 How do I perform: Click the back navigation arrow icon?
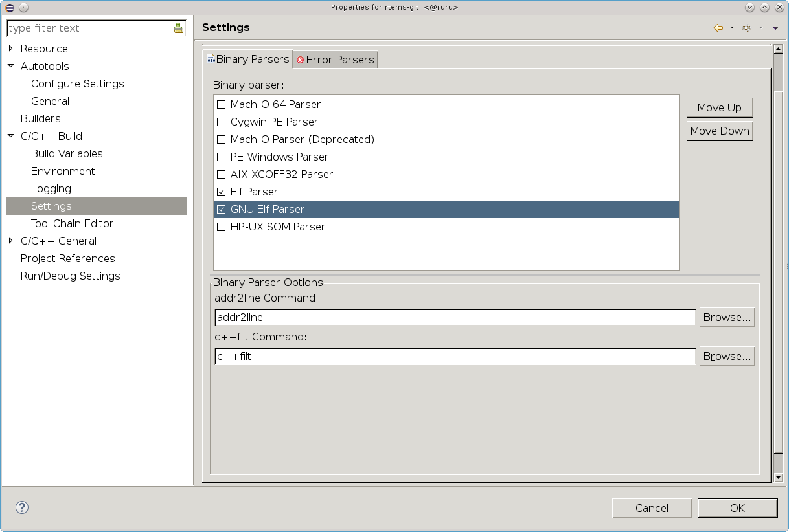coord(718,28)
